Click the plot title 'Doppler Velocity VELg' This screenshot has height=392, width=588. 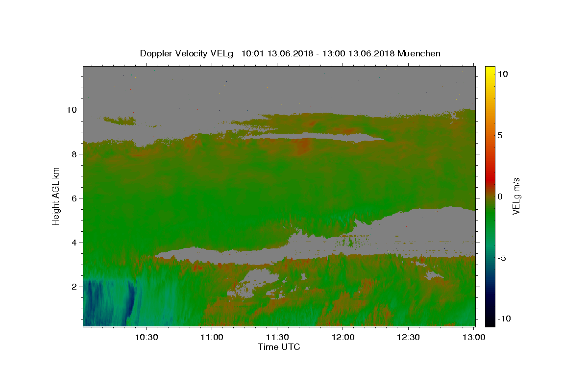point(187,53)
